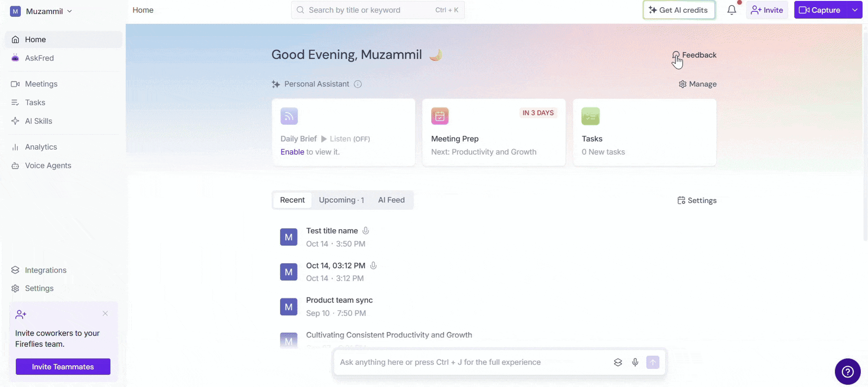Click the Invite Teammates button
The image size is (868, 387).
pyautogui.click(x=63, y=367)
